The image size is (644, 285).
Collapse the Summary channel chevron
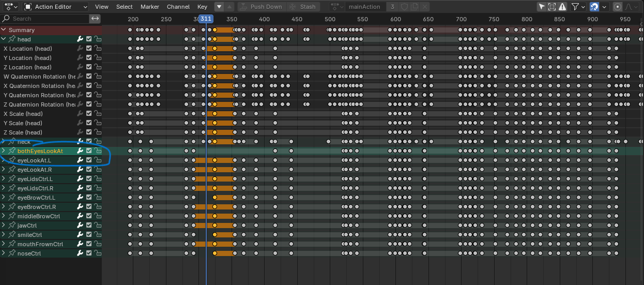(4, 30)
